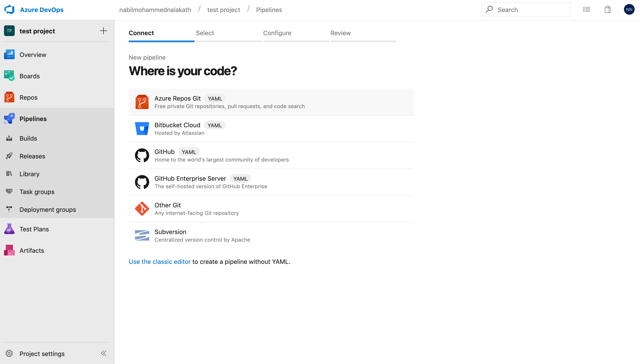Viewport: 640px width, 364px height.
Task: Open Artifacts in the sidebar
Action: point(57,250)
